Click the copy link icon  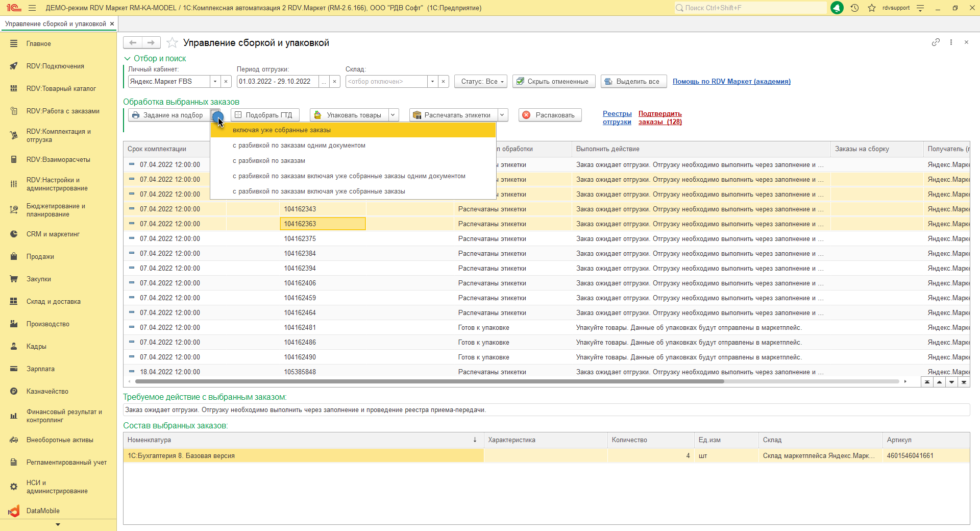tap(936, 42)
